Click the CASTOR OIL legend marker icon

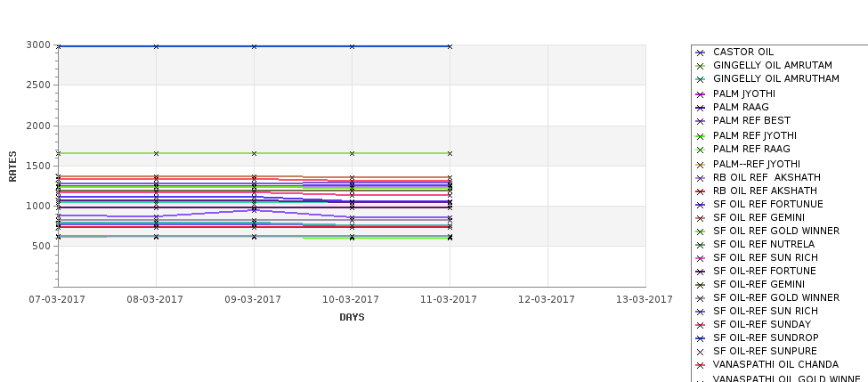700,53
